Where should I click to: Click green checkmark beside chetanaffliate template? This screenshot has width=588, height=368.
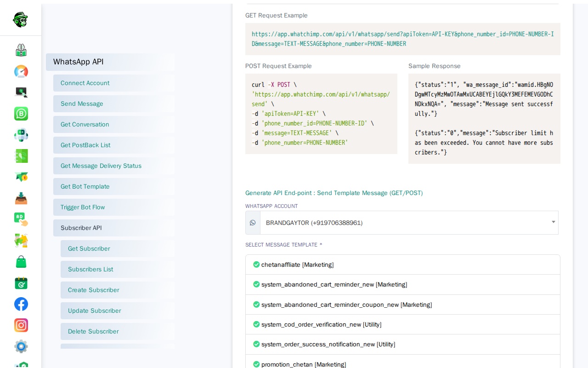click(x=256, y=264)
